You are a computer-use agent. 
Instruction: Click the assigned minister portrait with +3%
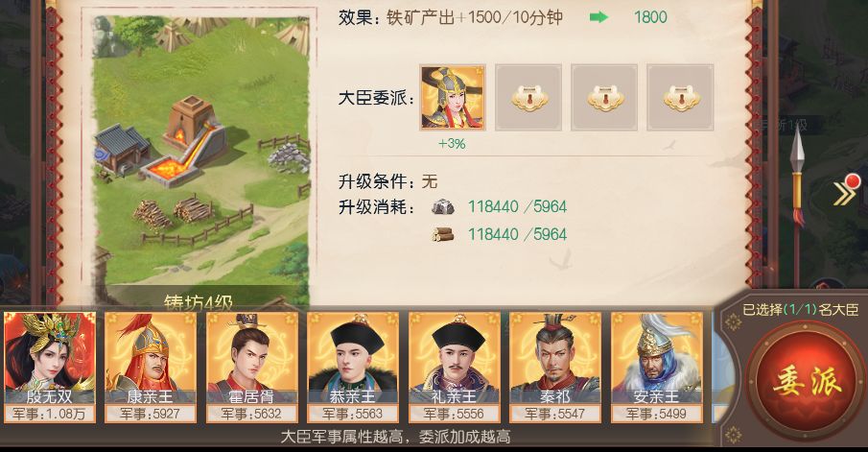[453, 98]
